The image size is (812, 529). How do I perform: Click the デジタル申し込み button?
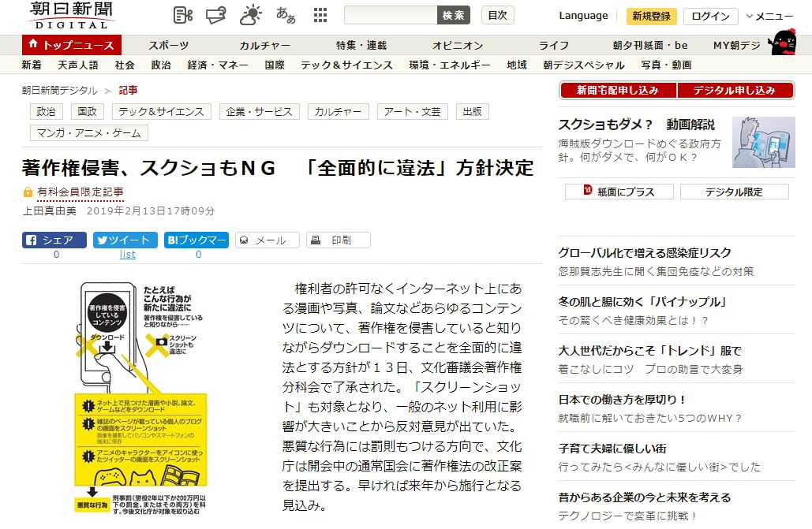(735, 90)
